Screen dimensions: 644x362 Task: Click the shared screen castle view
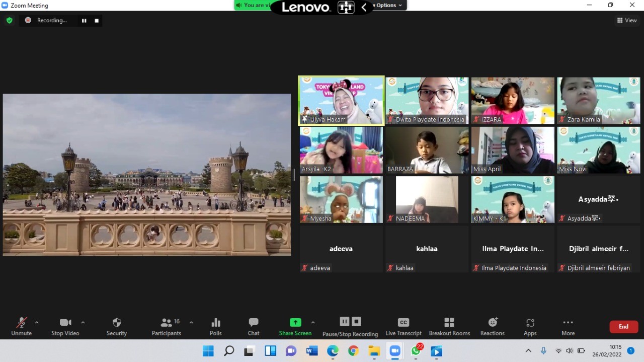(x=147, y=175)
